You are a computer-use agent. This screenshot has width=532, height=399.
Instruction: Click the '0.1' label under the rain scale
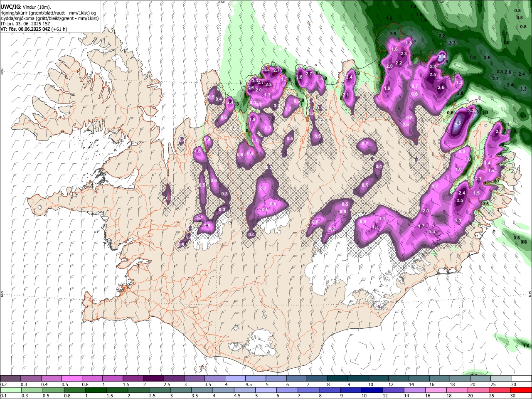click(4, 396)
